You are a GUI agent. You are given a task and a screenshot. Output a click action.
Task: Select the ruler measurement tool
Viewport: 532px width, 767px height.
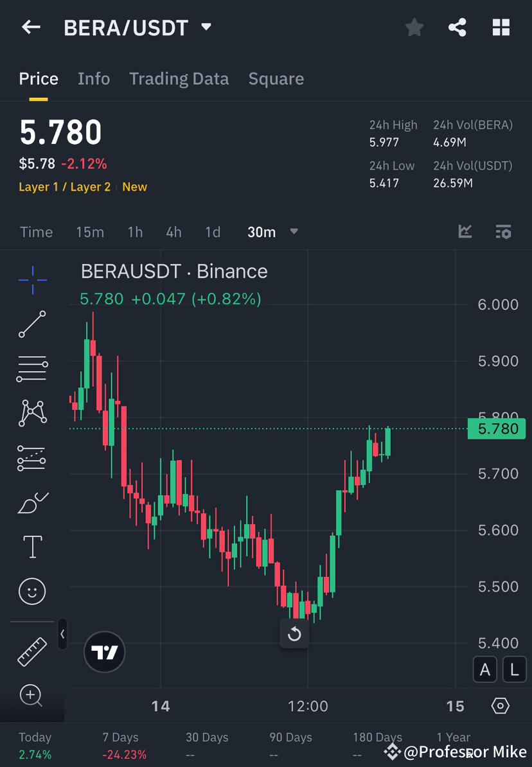(32, 651)
